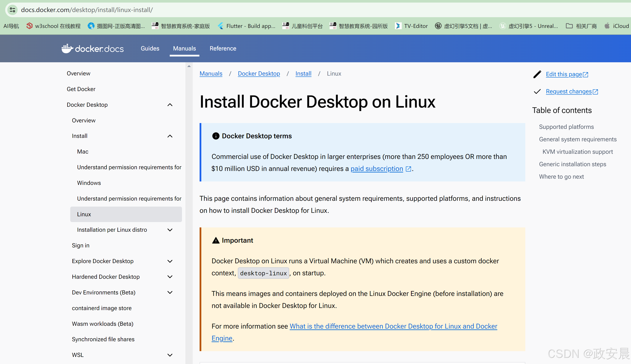Jump to Generic installation steps in contents
This screenshot has height=364, width=631.
coord(573,164)
